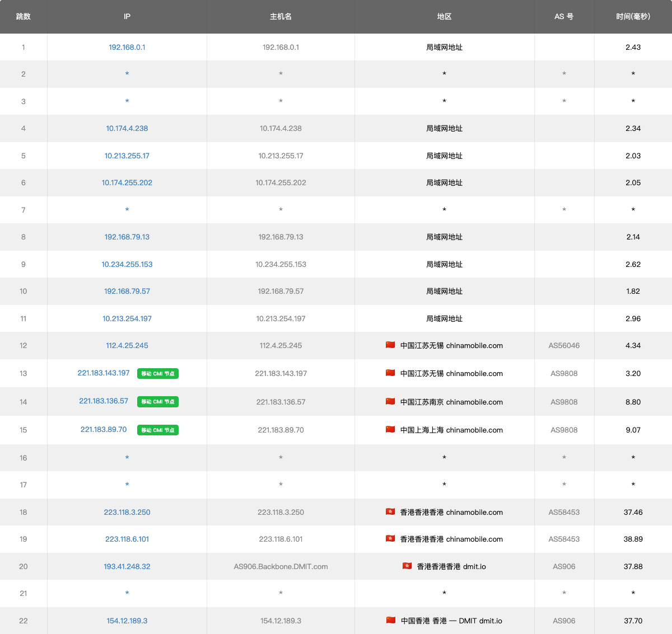Click the AS 号 column header
Screen dimensions: 672x634
coord(564,17)
